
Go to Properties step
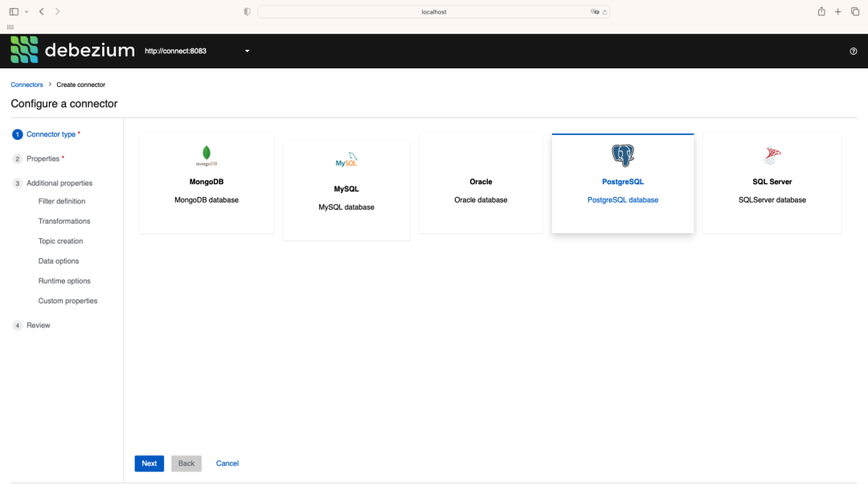tap(43, 159)
